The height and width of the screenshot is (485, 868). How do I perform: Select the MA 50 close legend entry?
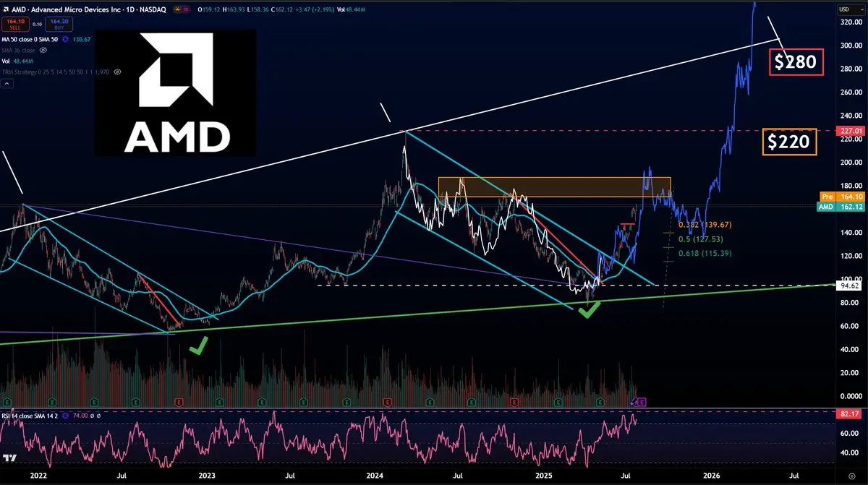coord(30,39)
